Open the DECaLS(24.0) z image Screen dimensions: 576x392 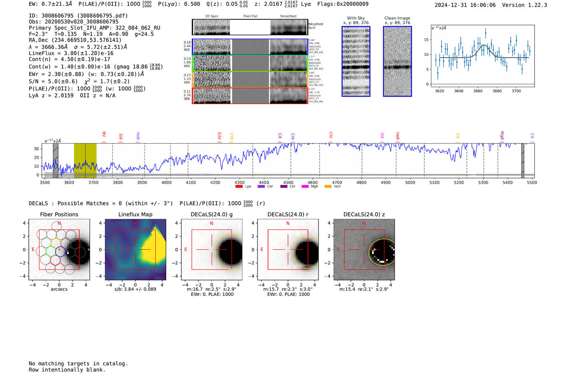tap(364, 250)
